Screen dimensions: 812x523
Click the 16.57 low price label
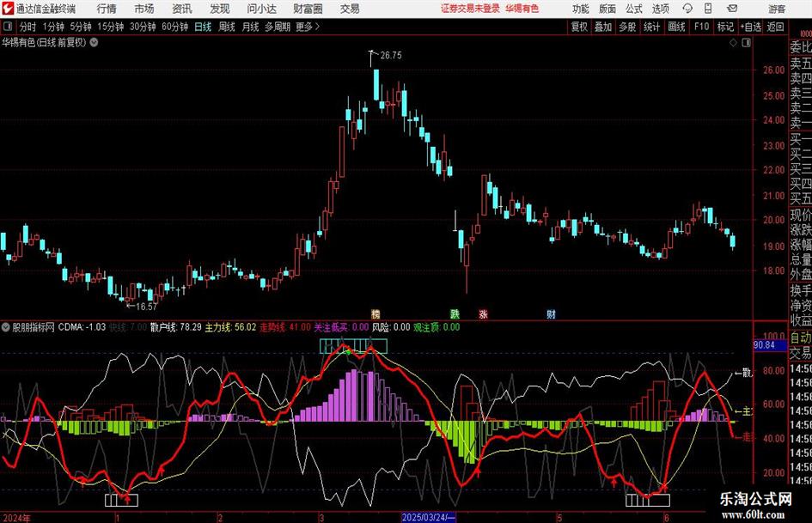[146, 307]
